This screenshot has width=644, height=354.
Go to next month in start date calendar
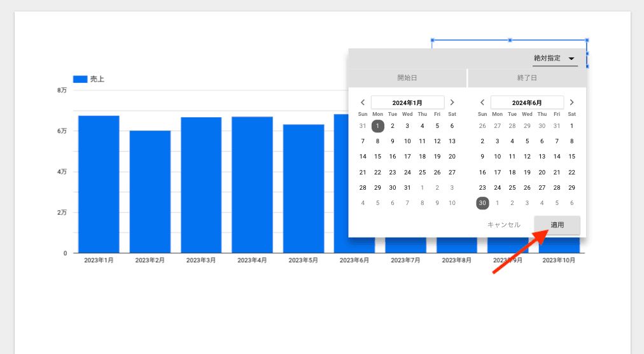(x=452, y=103)
